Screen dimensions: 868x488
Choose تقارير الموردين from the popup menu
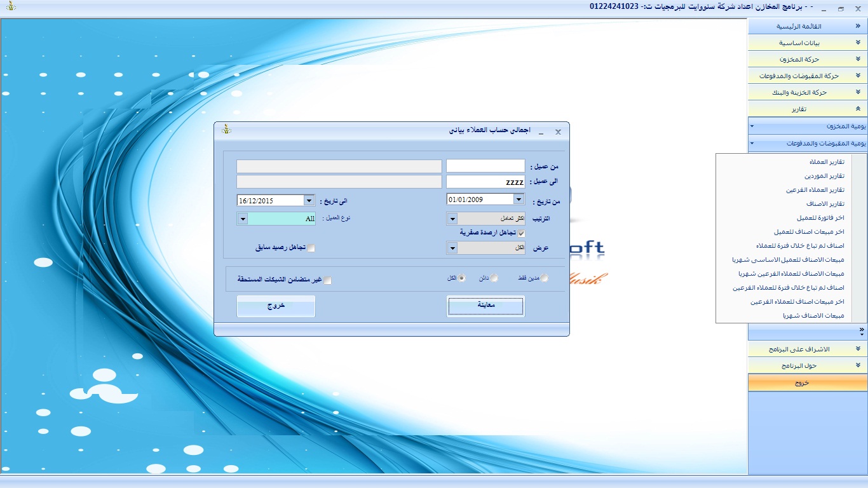[x=822, y=176]
